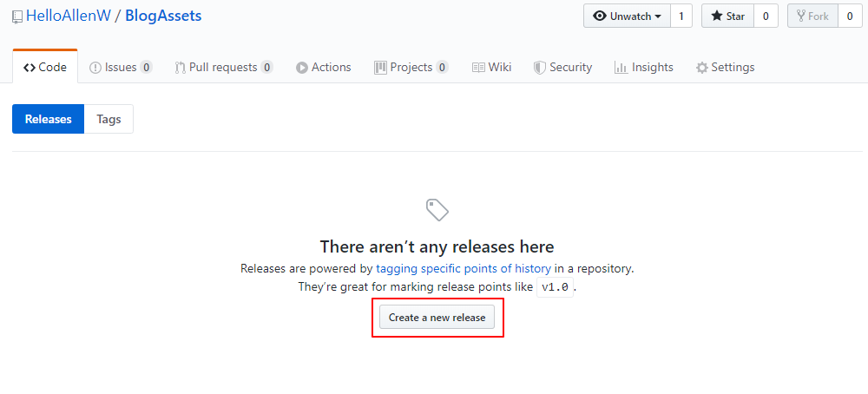Open tagging specific points of history link
The height and width of the screenshot is (394, 868).
click(464, 269)
